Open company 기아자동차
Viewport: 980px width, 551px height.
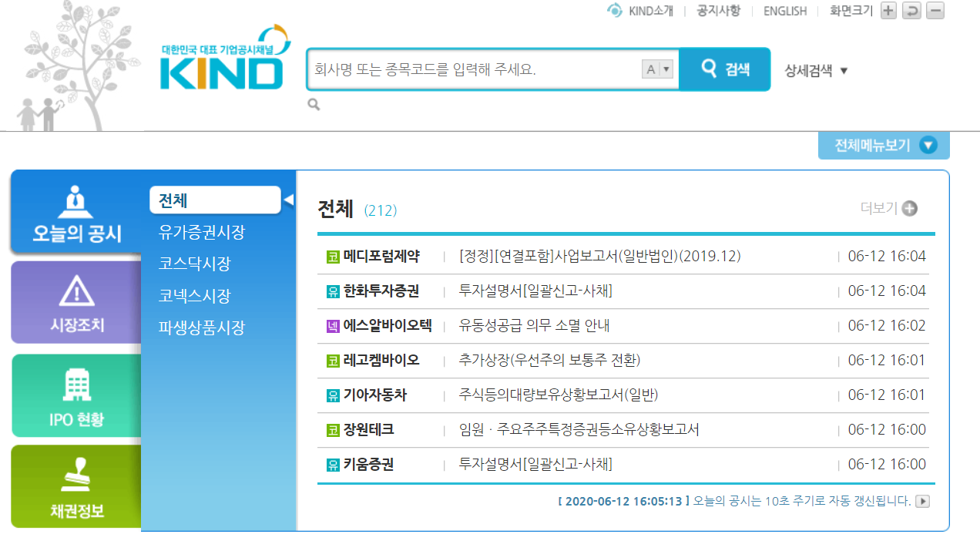pyautogui.click(x=375, y=395)
